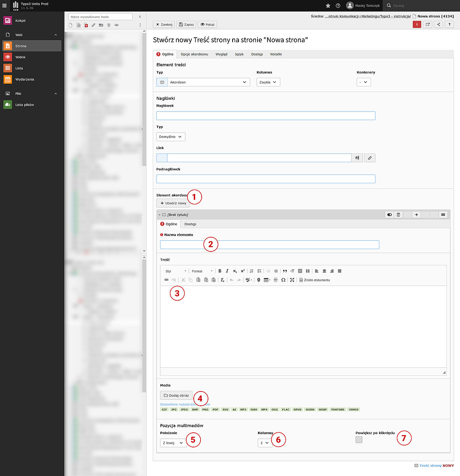This screenshot has width=460, height=476.
Task: Click the share icon in top-right toolbar
Action: pos(438,25)
